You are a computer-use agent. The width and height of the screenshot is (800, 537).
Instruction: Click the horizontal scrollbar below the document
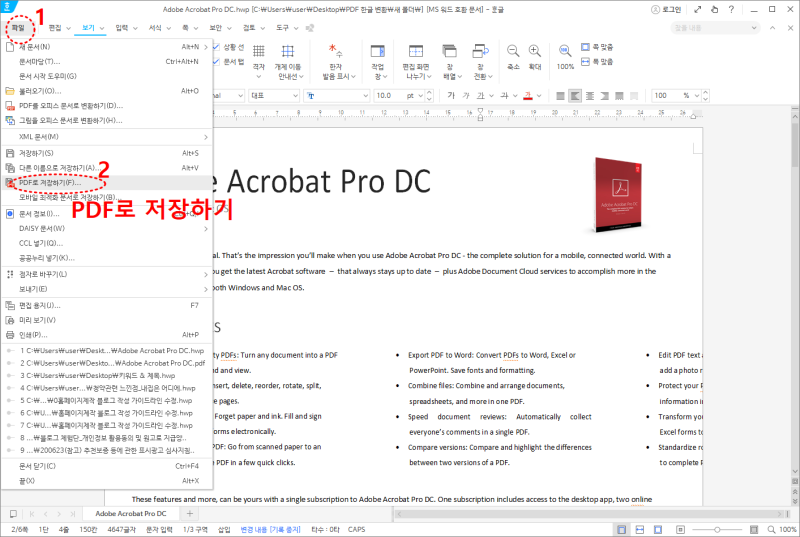(x=589, y=514)
